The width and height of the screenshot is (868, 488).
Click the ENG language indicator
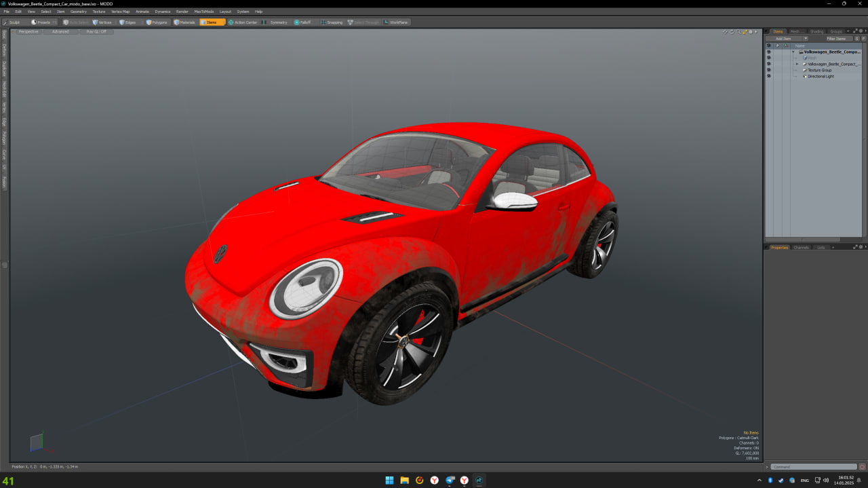pyautogui.click(x=805, y=480)
